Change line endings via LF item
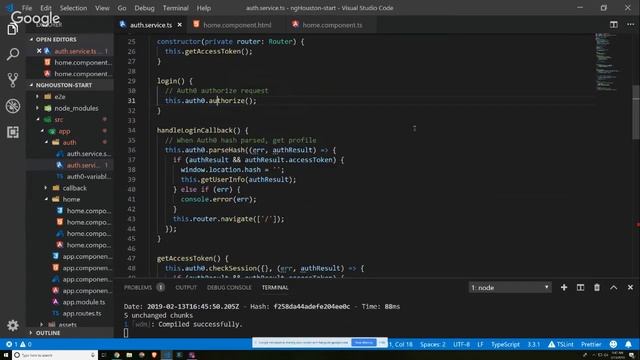 tap(480, 344)
